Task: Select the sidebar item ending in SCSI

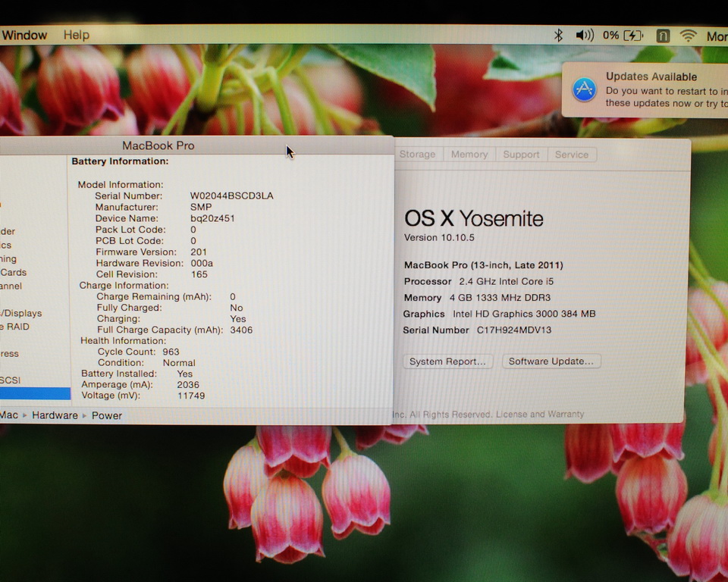Action: tap(10, 380)
